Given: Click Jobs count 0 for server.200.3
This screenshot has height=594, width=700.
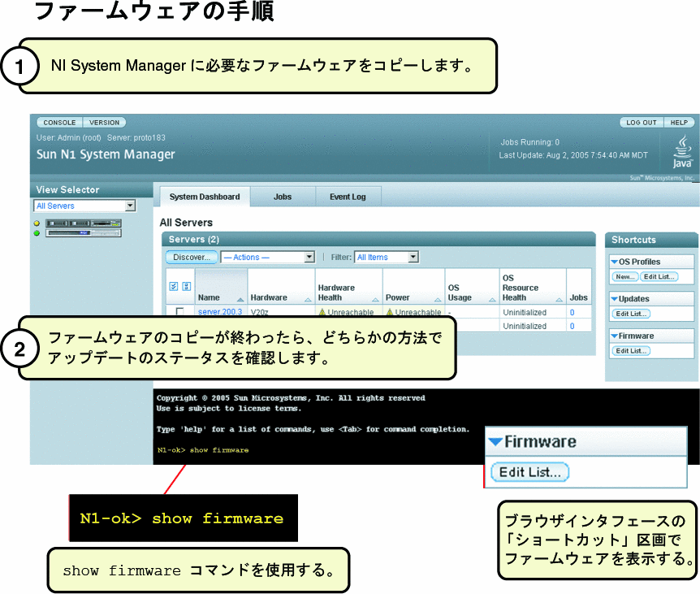Looking at the screenshot, I should tap(572, 313).
